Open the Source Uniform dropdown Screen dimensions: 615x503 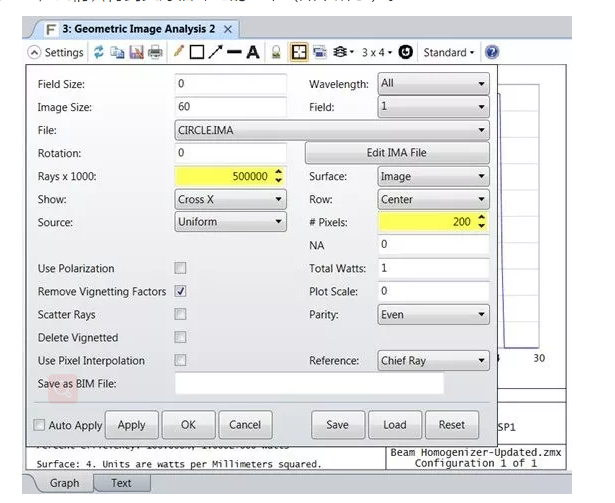pos(231,222)
